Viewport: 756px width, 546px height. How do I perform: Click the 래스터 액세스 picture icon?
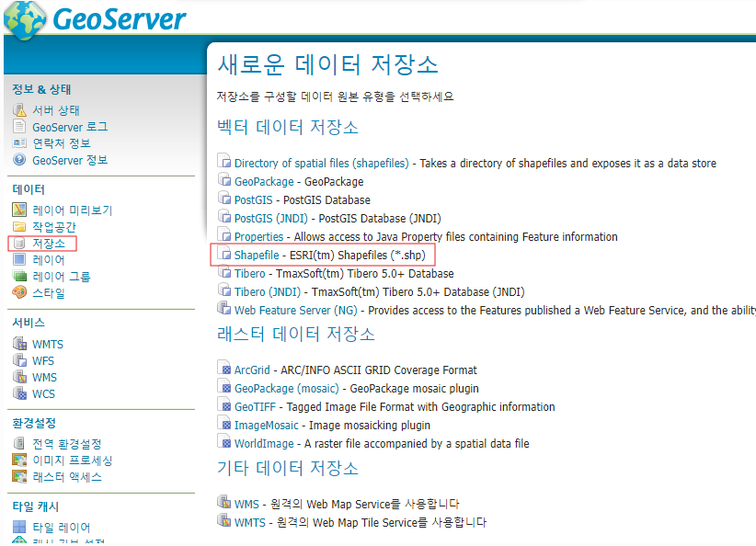[19, 476]
